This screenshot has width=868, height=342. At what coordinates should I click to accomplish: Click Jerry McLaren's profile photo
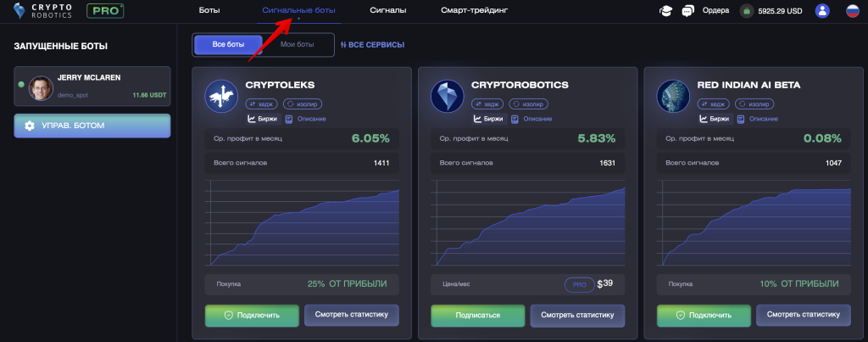coord(41,87)
